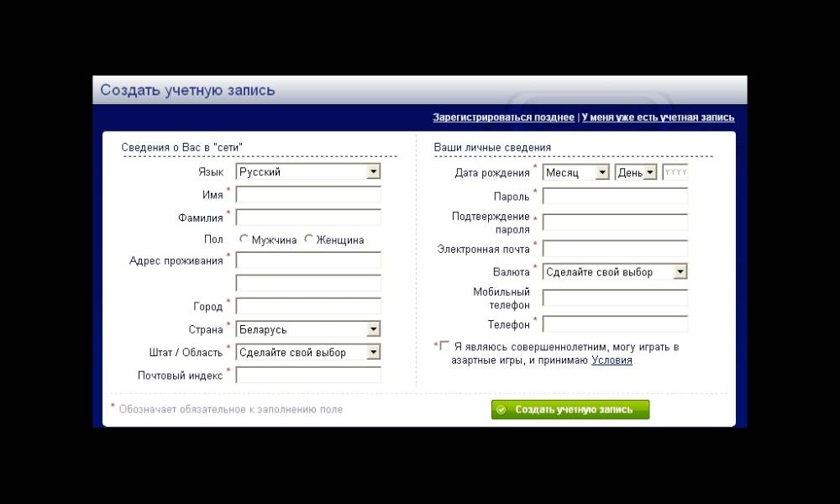
Task: Open the Страна dropdown showing Беларусь
Action: pos(308,328)
